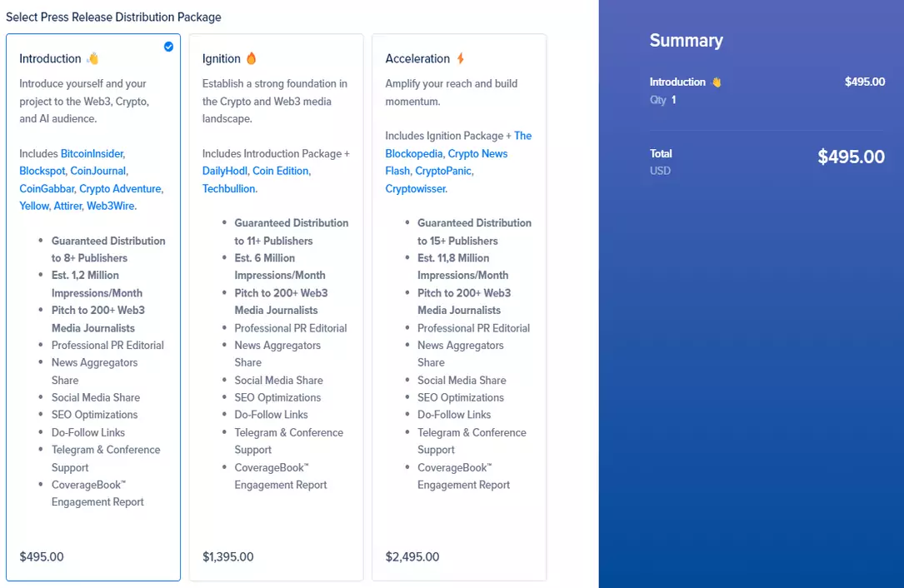This screenshot has width=904, height=588.
Task: Open the Cryptowisser link
Action: click(x=417, y=188)
